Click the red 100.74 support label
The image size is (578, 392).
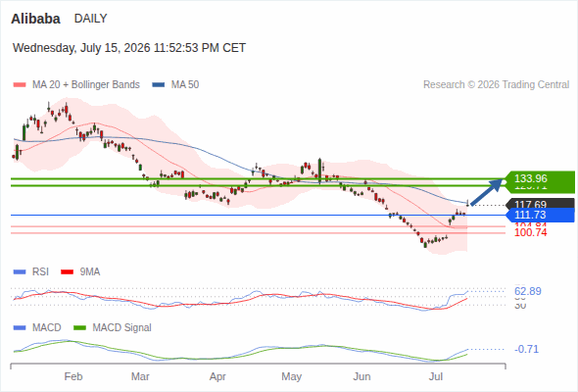pyautogui.click(x=530, y=232)
